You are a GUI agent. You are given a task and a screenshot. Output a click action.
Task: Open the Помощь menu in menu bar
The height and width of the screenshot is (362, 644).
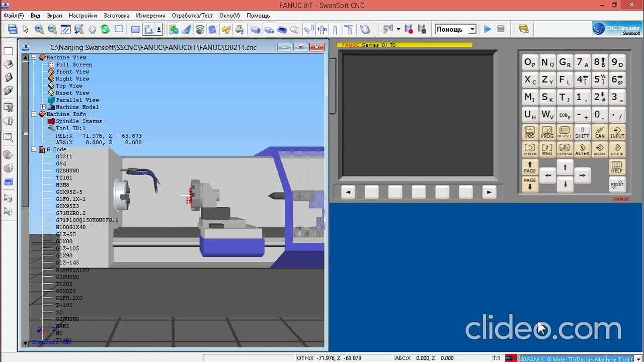(258, 16)
